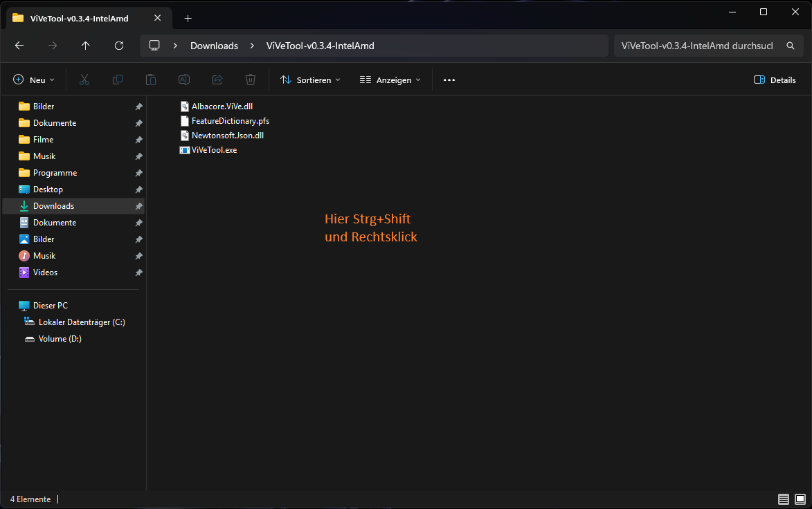Toggle the Details pane
812x509 pixels.
(775, 80)
